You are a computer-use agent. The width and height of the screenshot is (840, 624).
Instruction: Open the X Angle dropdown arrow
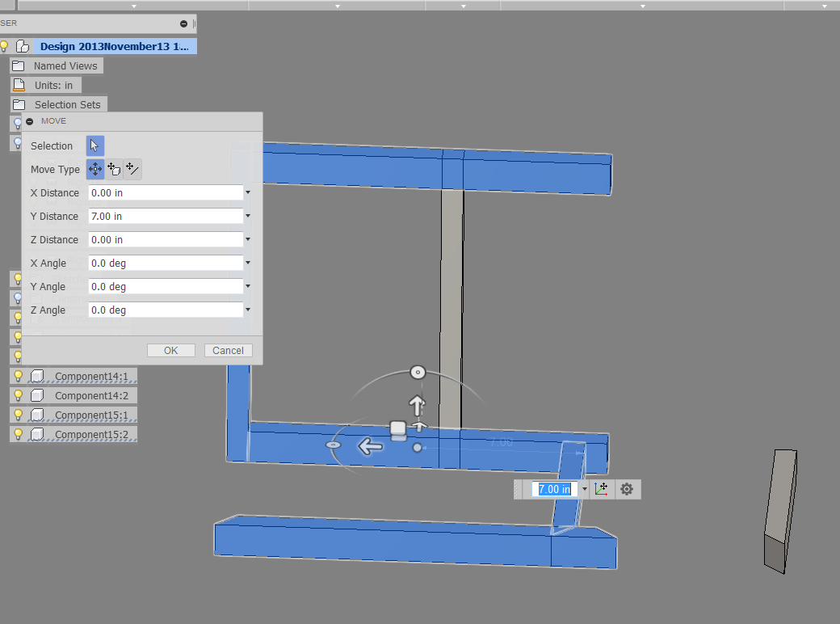click(248, 264)
